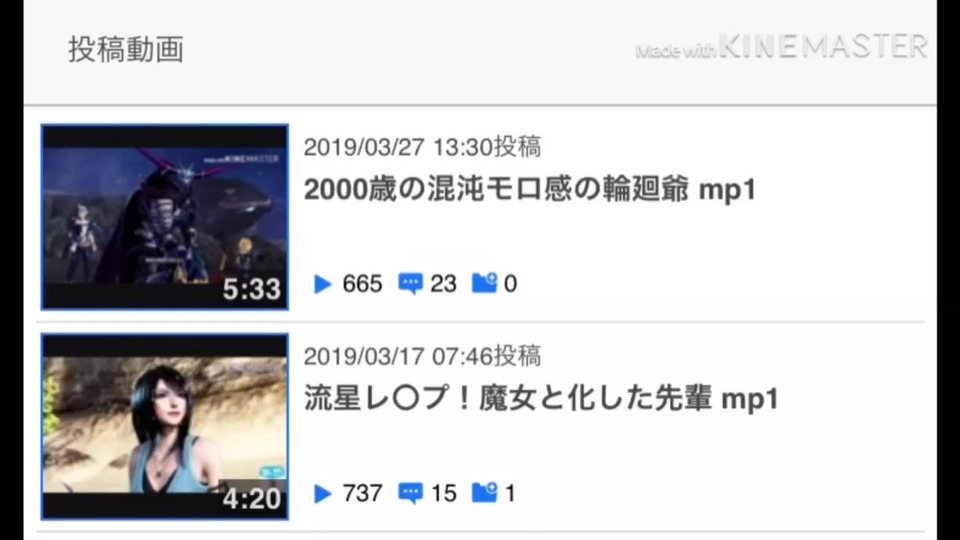Click the 2019/03/17 07:46投稿 date text

click(x=422, y=356)
